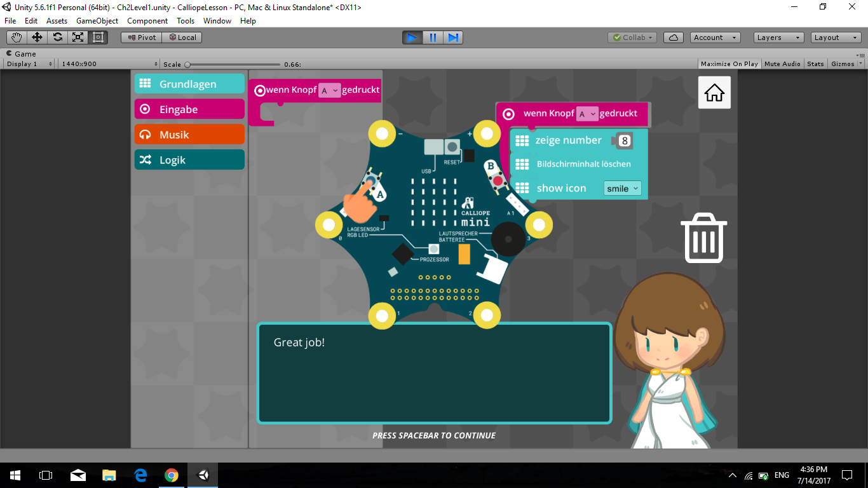
Task: Open Google Chrome from the taskbar
Action: click(172, 475)
